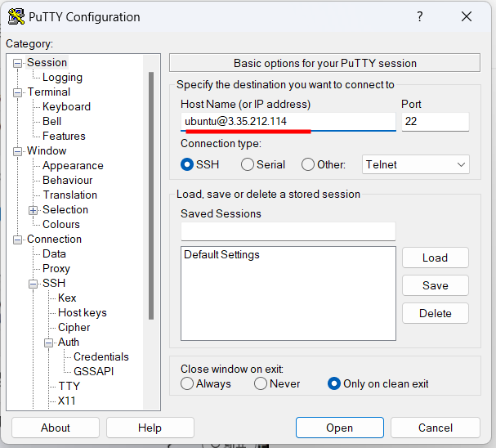Click the About button
This screenshot has width=496, height=448.
(x=56, y=428)
